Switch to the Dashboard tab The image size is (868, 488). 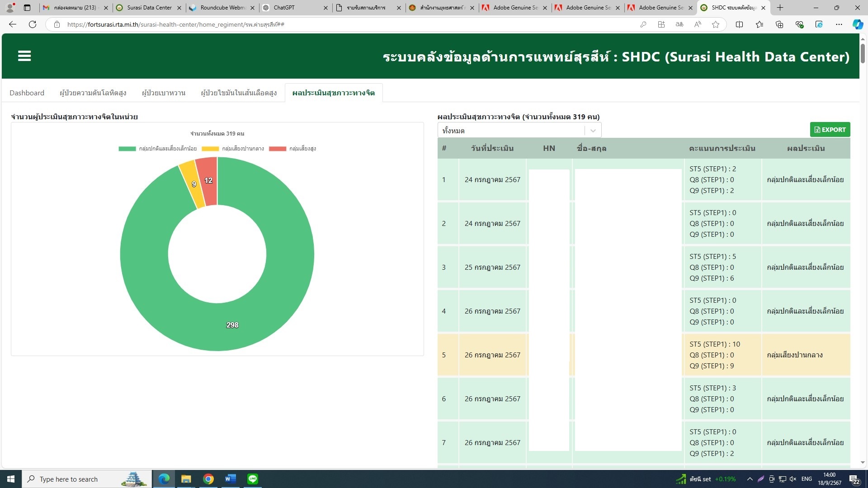(x=27, y=93)
